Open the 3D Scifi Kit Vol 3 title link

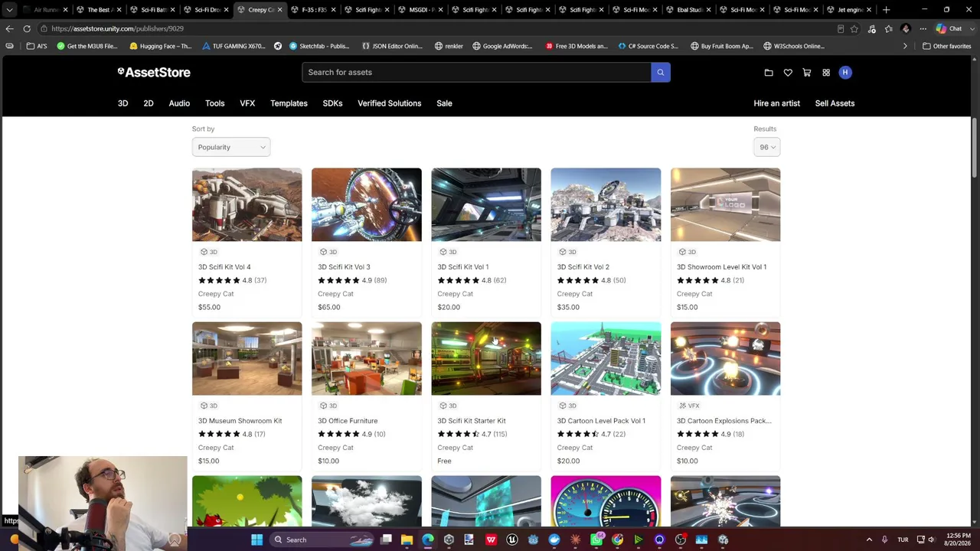[x=344, y=267]
